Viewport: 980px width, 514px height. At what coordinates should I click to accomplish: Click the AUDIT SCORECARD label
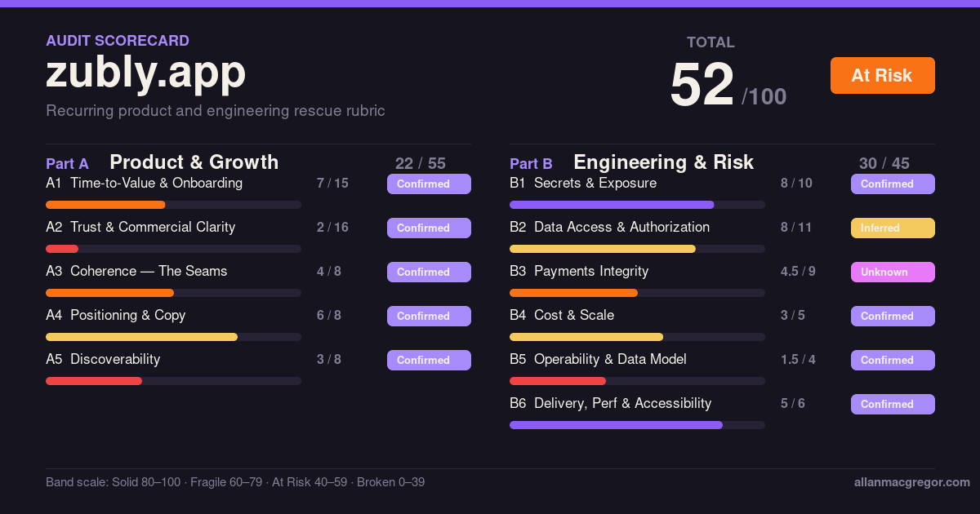[118, 40]
